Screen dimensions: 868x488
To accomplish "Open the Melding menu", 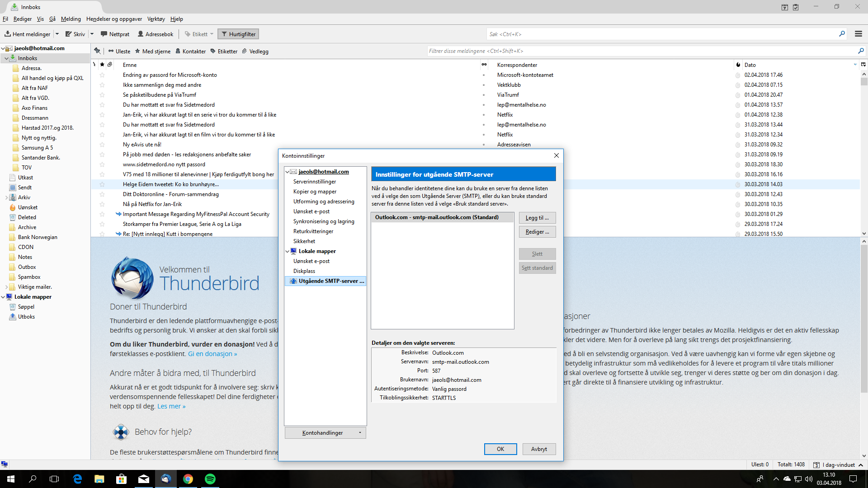I will (x=71, y=19).
